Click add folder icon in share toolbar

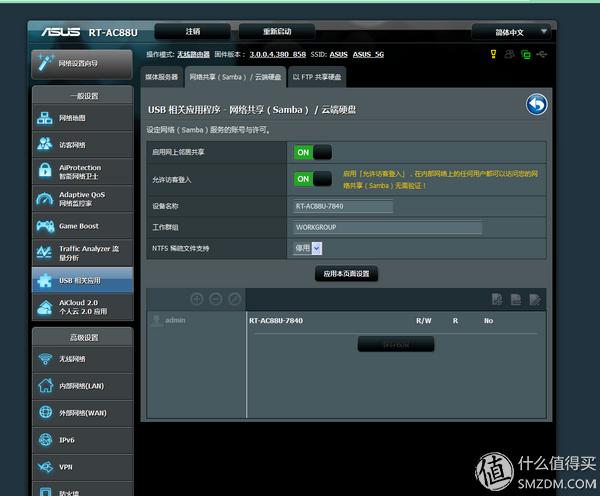[x=497, y=299]
